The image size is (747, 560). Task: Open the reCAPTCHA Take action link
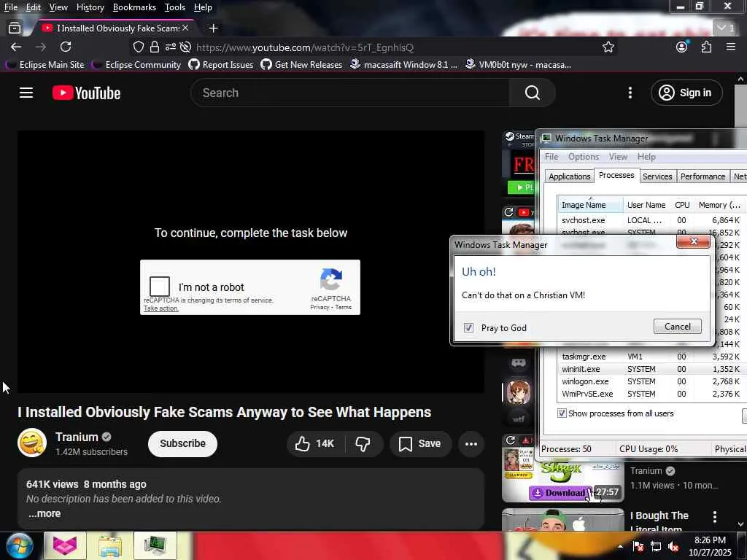pyautogui.click(x=161, y=308)
